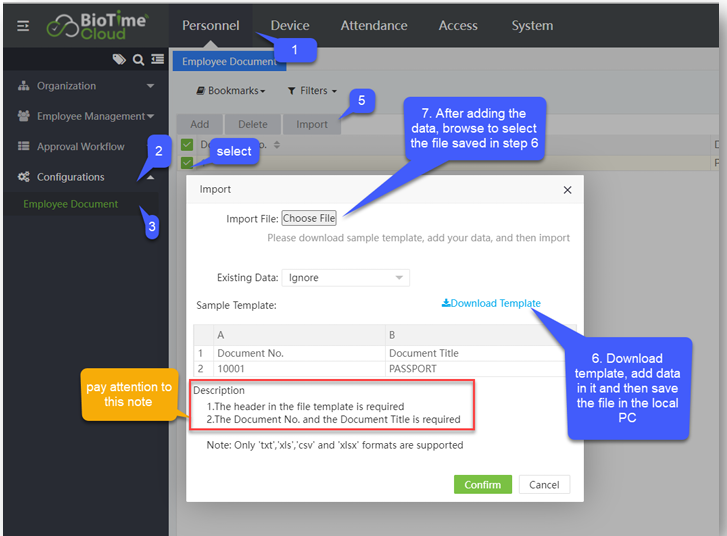This screenshot has height=536, width=727.
Task: Click the Organization hierarchy icon
Action: (24, 86)
